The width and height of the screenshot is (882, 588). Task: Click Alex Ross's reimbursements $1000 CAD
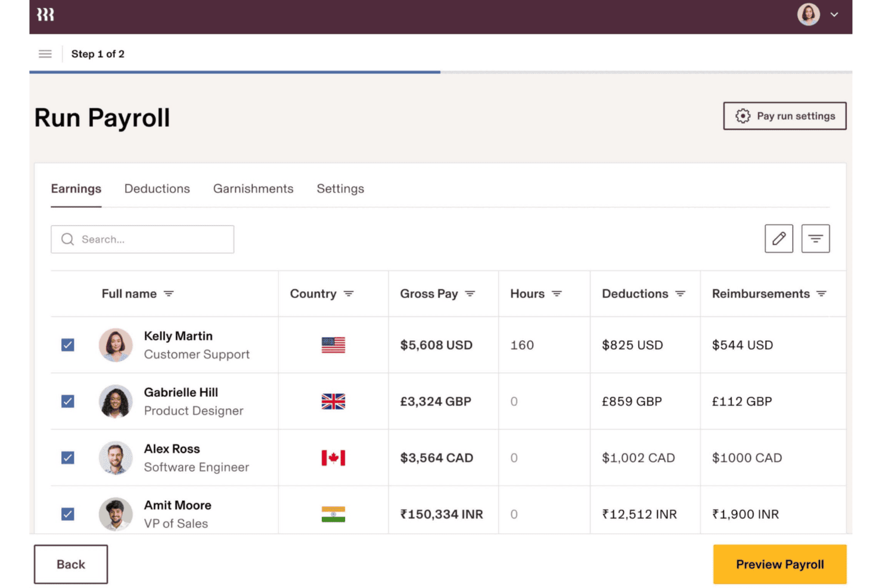coord(747,458)
